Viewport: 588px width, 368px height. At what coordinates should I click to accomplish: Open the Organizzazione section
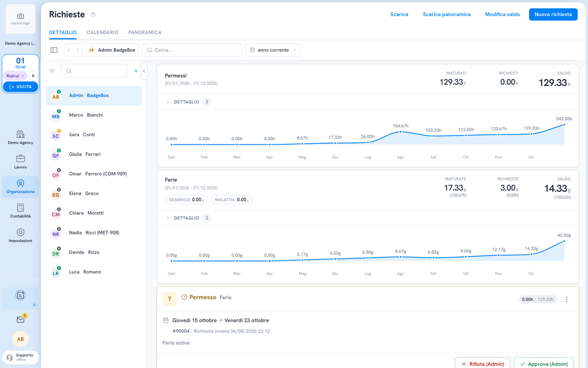(21, 187)
